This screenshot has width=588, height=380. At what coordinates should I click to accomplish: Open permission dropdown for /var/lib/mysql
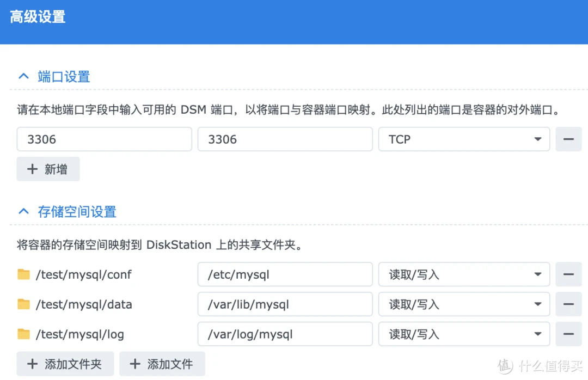click(464, 304)
